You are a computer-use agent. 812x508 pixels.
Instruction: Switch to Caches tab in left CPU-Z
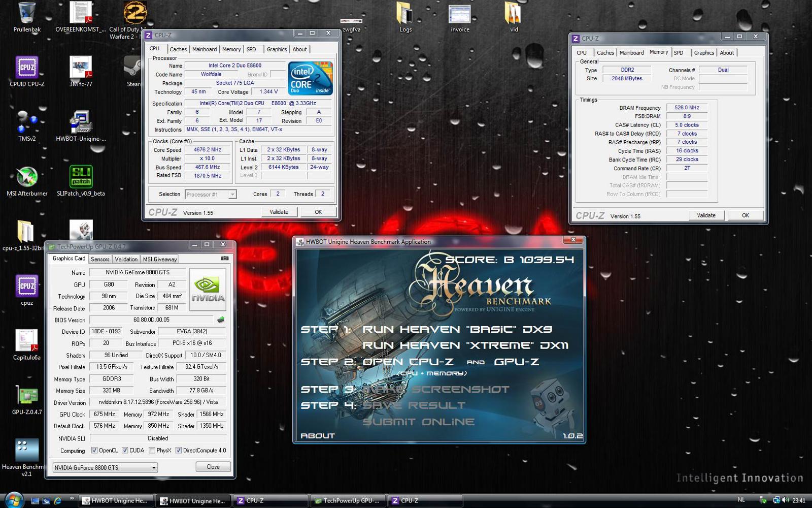click(x=178, y=49)
